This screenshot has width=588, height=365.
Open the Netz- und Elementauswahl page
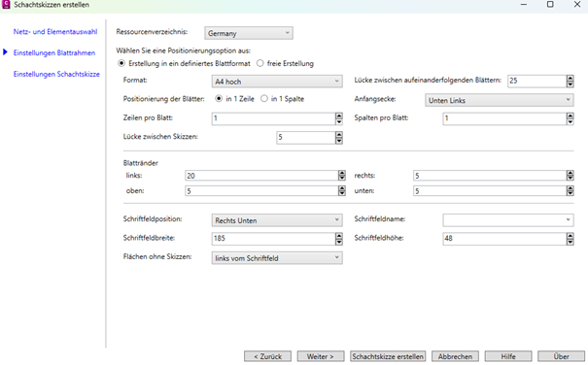coord(55,32)
